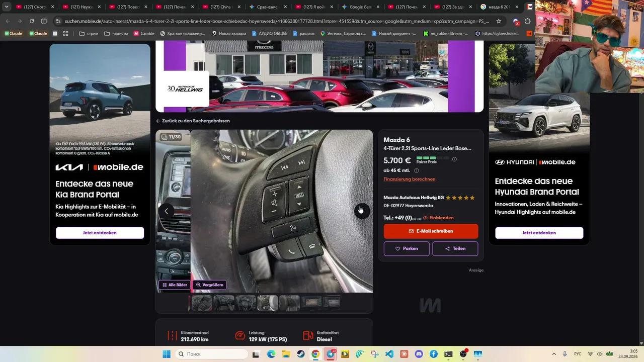The image size is (644, 362).
Task: Open the Windows Start menu
Action: [x=167, y=354]
